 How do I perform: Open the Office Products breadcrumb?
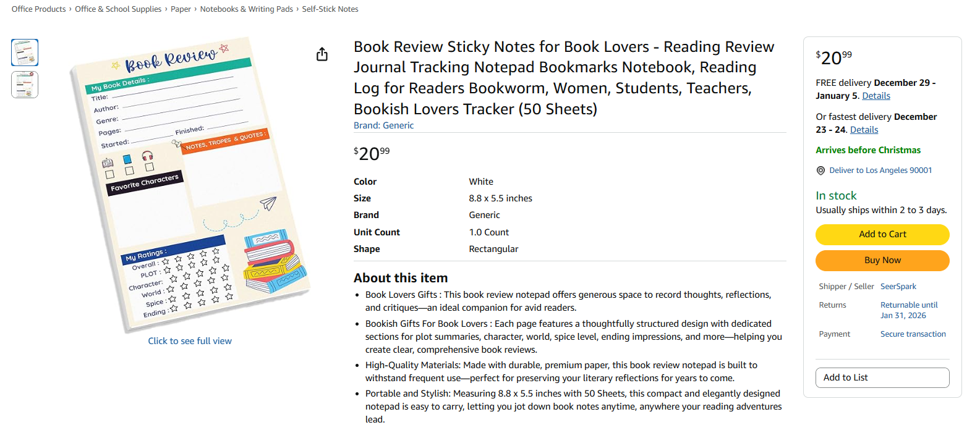(x=38, y=9)
